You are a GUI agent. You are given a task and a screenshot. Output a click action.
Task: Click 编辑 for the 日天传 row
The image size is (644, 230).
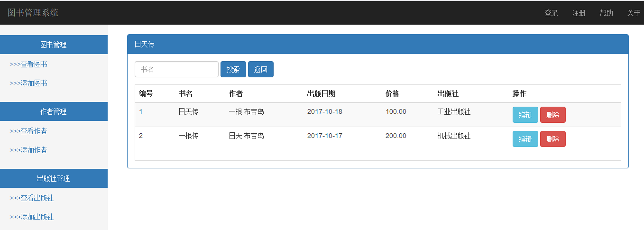(525, 115)
